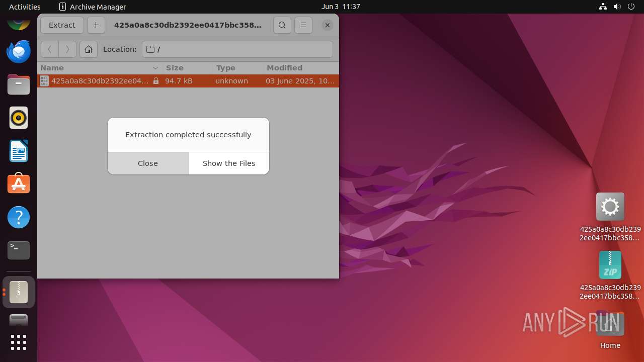Open the volume icon in system tray

pyautogui.click(x=617, y=7)
